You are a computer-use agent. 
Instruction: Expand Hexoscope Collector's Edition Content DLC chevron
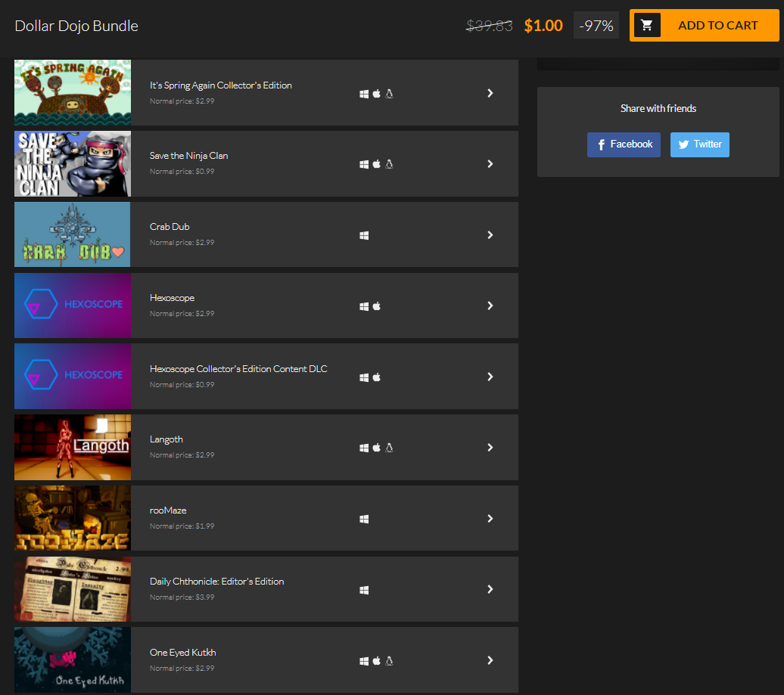[x=490, y=376]
